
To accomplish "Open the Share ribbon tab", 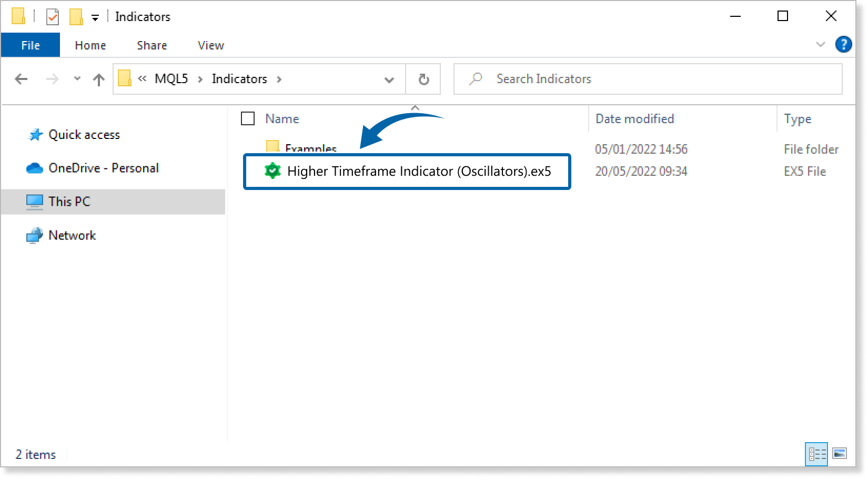I will [x=152, y=45].
